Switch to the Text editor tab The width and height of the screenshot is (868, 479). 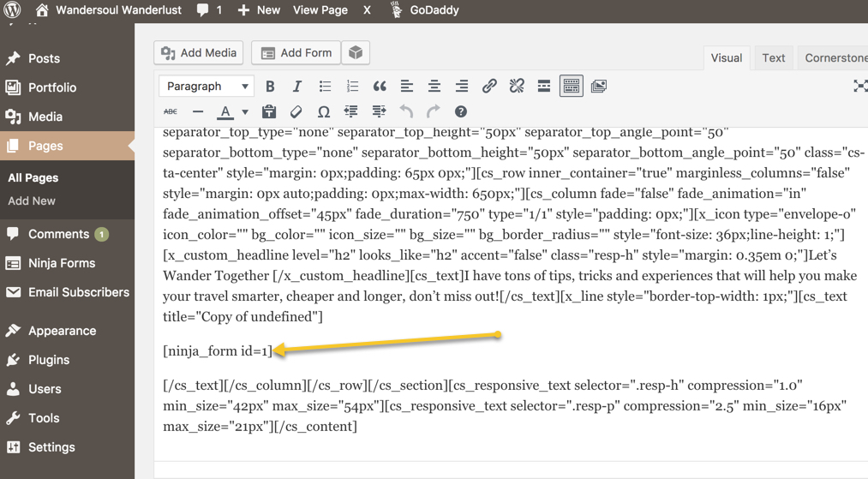pos(773,58)
